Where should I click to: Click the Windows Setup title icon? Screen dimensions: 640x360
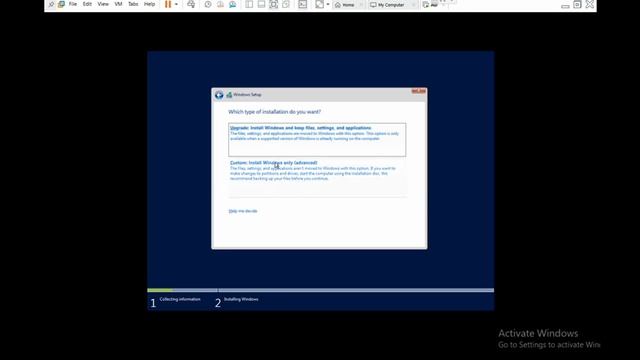point(229,95)
